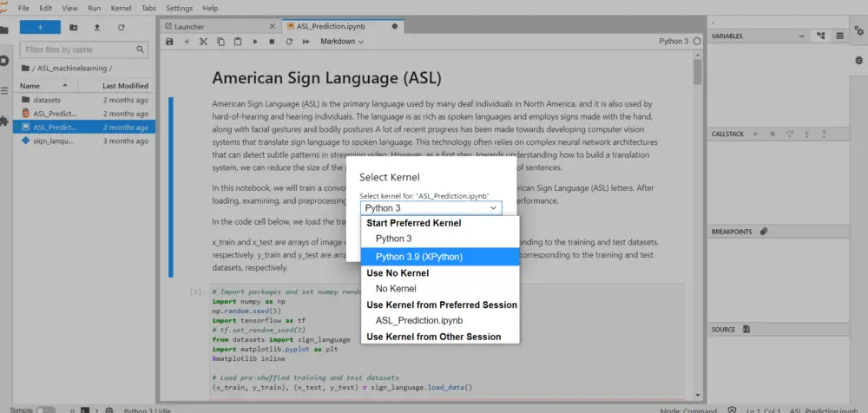This screenshot has height=413, width=868.
Task: Click the remove all breakpoints icon
Action: pos(764,232)
